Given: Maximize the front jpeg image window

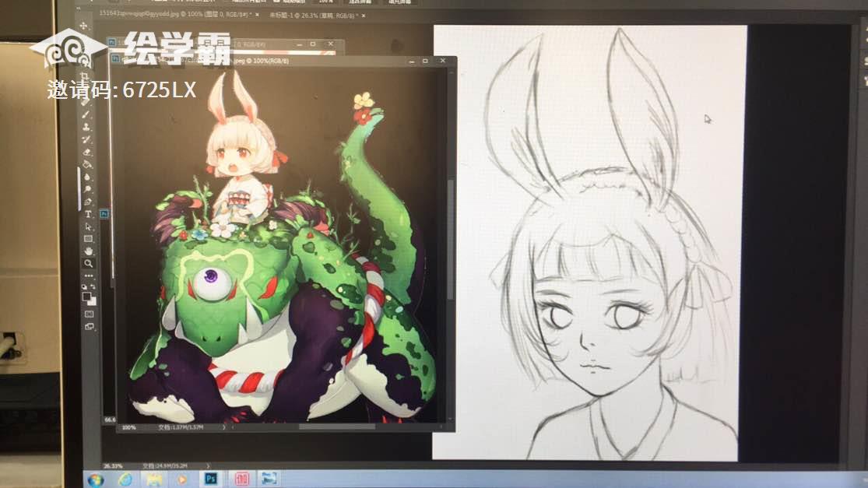Looking at the screenshot, I should coord(425,61).
